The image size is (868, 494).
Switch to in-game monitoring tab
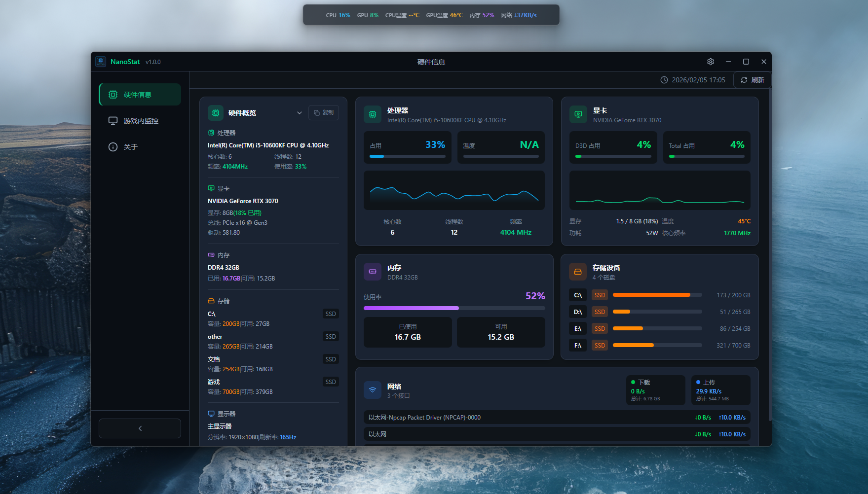(140, 121)
